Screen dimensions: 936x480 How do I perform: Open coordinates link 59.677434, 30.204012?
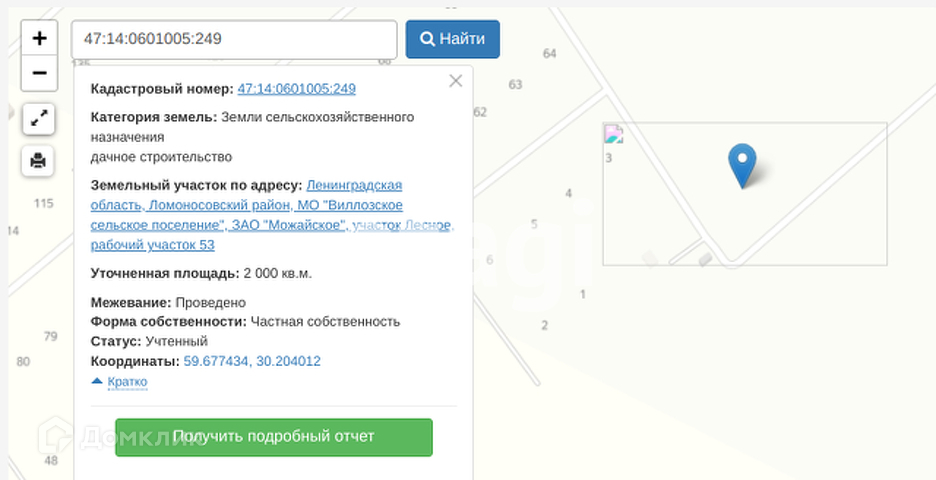(x=252, y=361)
